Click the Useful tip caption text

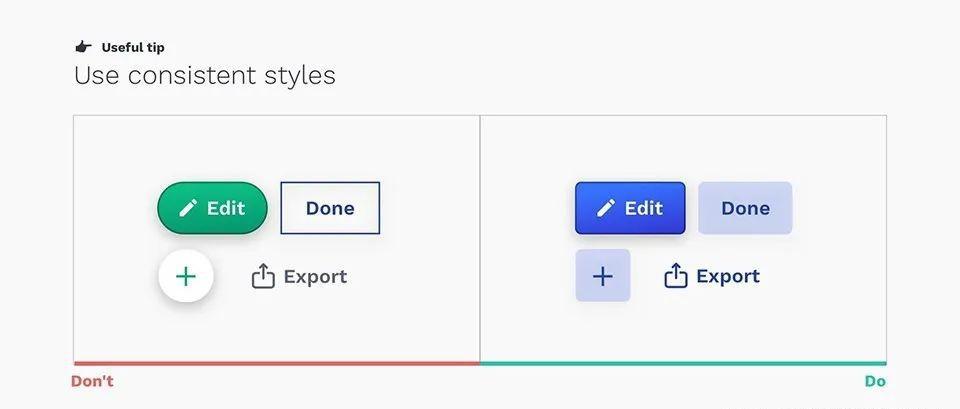click(x=133, y=47)
